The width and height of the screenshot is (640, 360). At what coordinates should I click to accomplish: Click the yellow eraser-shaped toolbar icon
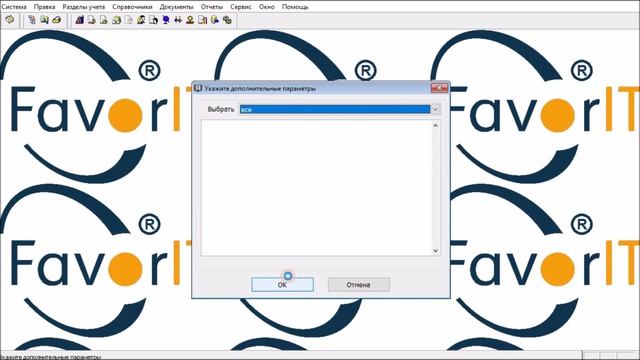(56, 20)
